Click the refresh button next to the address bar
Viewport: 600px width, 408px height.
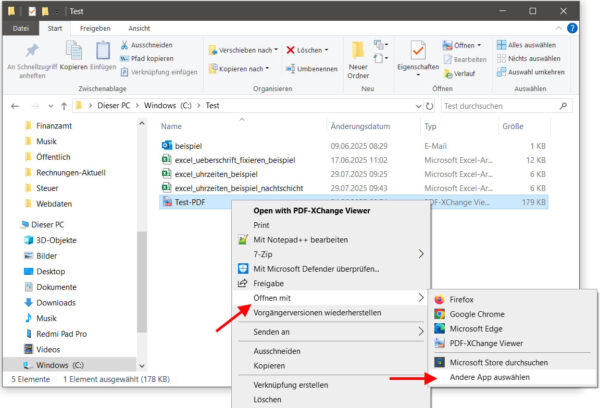(x=429, y=106)
